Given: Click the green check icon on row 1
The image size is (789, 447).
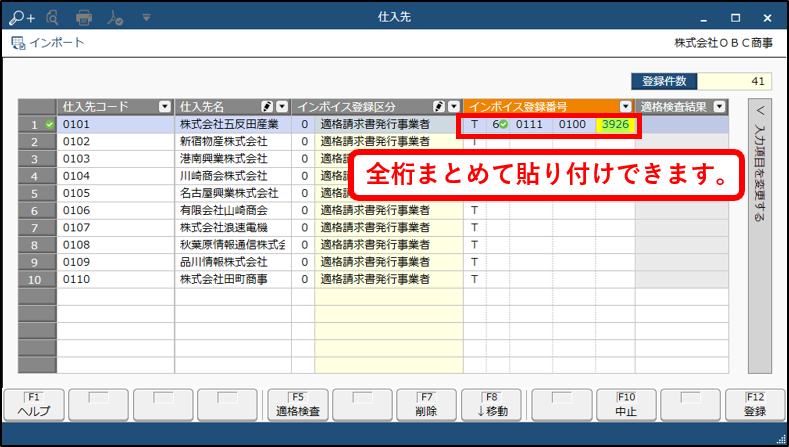Looking at the screenshot, I should coord(49,125).
